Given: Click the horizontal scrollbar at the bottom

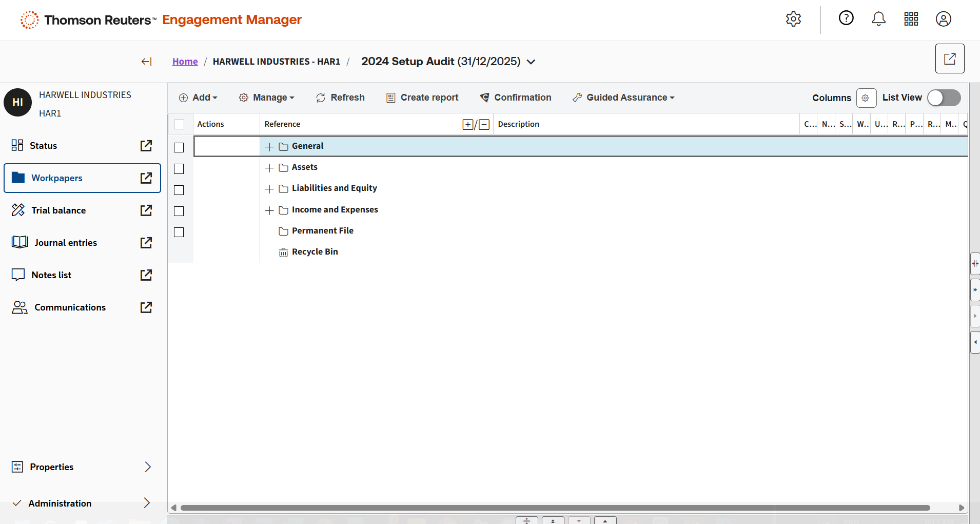Looking at the screenshot, I should pos(554,508).
